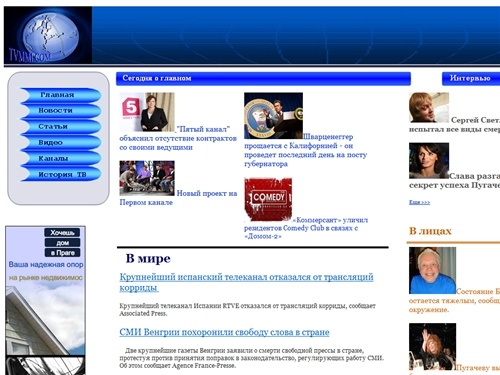Open the Шварценеггер прощается с Калифорнией link
This screenshot has height=375, width=500.
305,150
